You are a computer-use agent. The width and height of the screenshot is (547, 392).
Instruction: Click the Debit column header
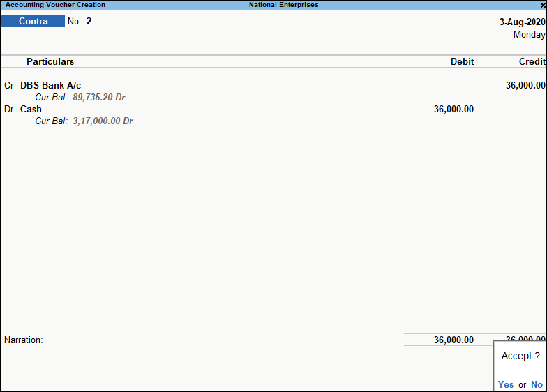tap(462, 61)
